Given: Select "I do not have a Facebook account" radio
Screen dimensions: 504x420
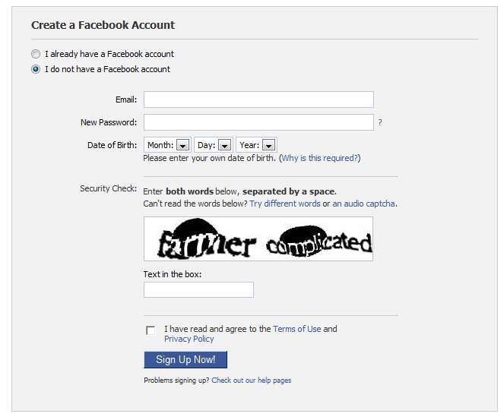Looking at the screenshot, I should coord(36,69).
